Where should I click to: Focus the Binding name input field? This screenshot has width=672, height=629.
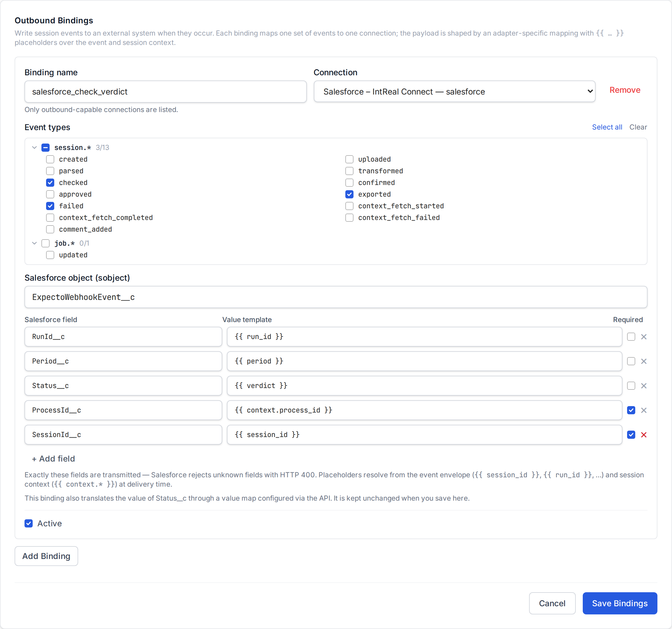(x=165, y=91)
